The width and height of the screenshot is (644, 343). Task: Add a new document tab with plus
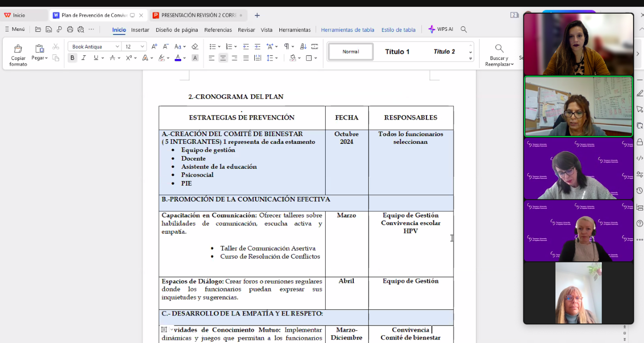coord(257,15)
